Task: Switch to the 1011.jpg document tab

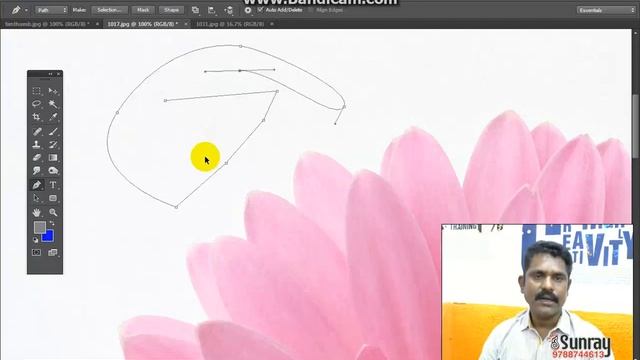Action: [x=230, y=24]
